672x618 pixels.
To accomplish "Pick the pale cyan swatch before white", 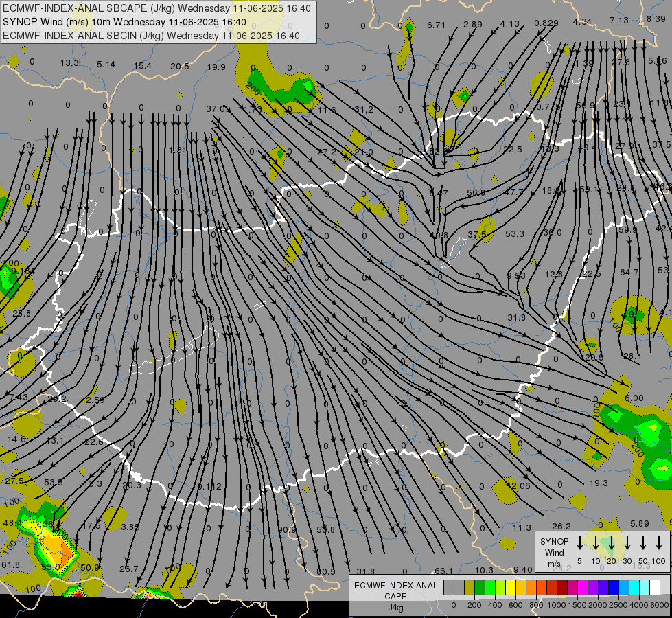I will click(x=645, y=587).
